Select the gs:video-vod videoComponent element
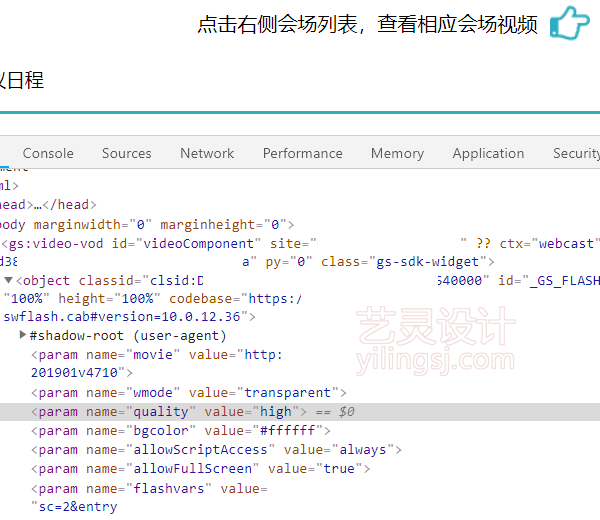The width and height of the screenshot is (600, 520). (x=300, y=253)
